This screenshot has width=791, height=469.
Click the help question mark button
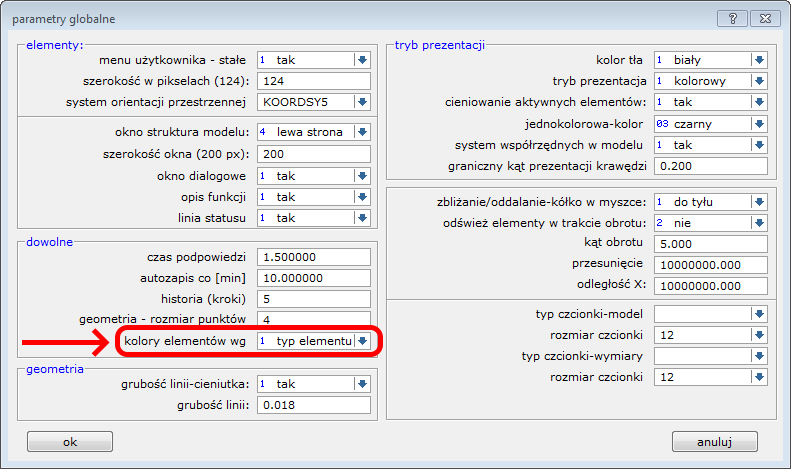[731, 18]
